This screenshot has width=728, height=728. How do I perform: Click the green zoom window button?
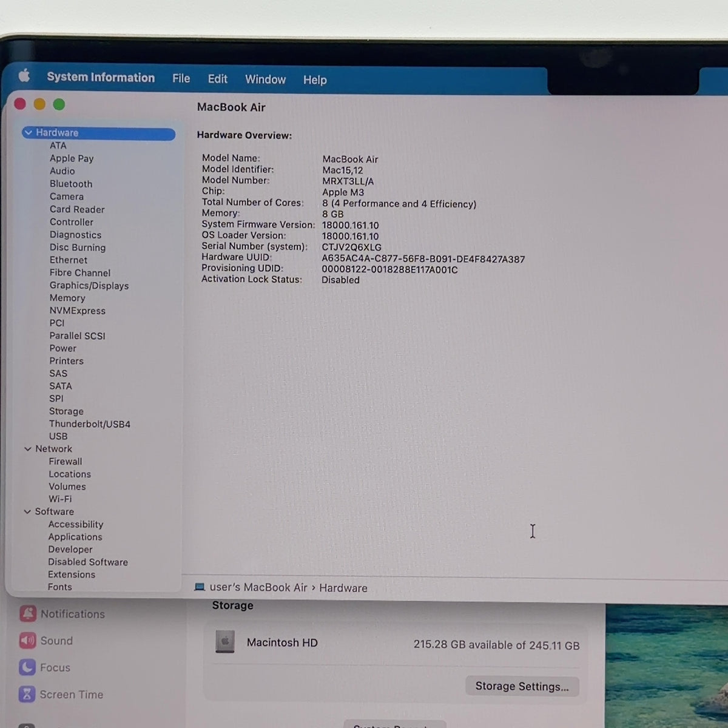coord(59,104)
